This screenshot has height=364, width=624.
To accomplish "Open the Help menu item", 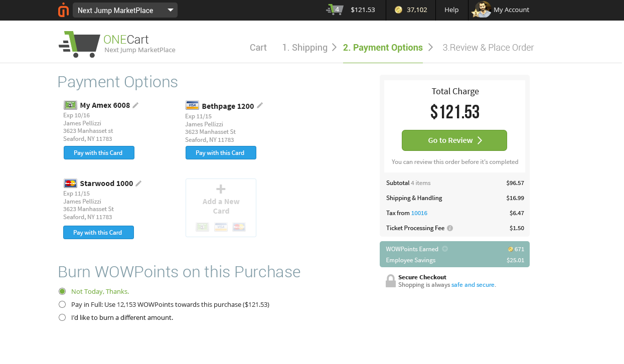I will 451,10.
